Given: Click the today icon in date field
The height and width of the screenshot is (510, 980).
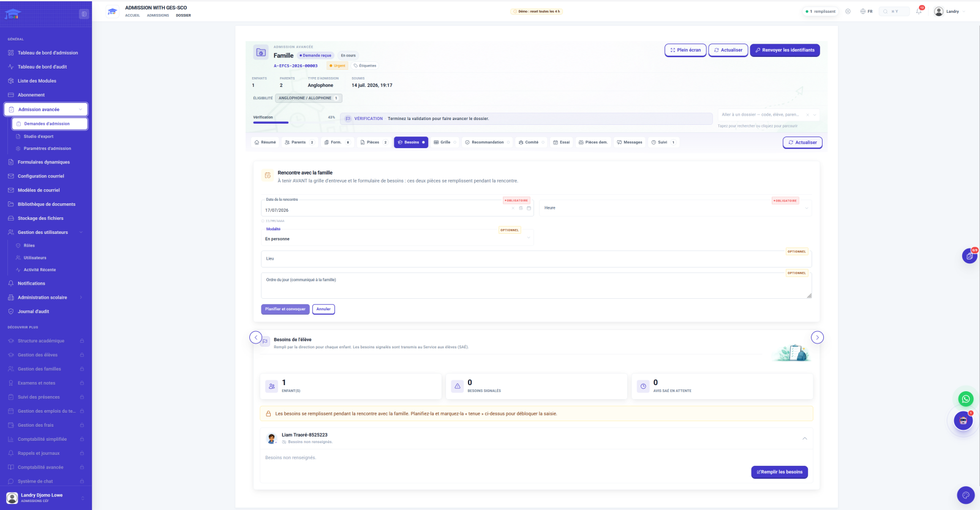Looking at the screenshot, I should click(521, 208).
